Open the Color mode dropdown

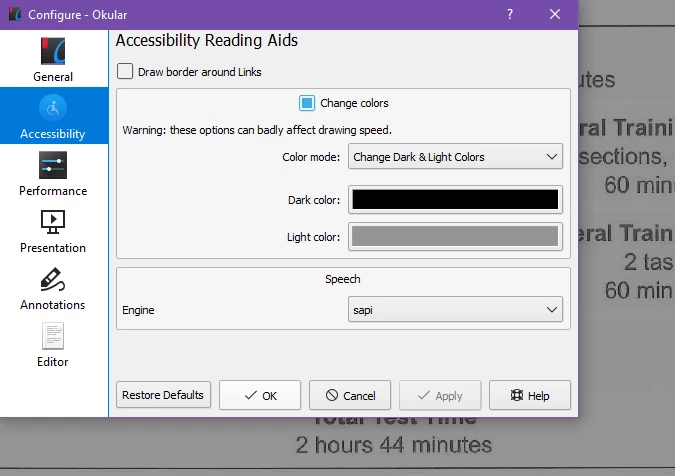(455, 157)
